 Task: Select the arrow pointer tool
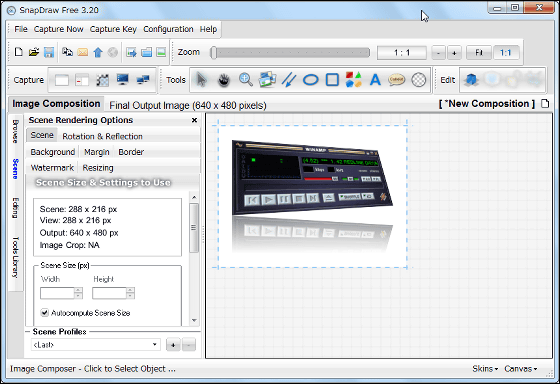pos(202,80)
